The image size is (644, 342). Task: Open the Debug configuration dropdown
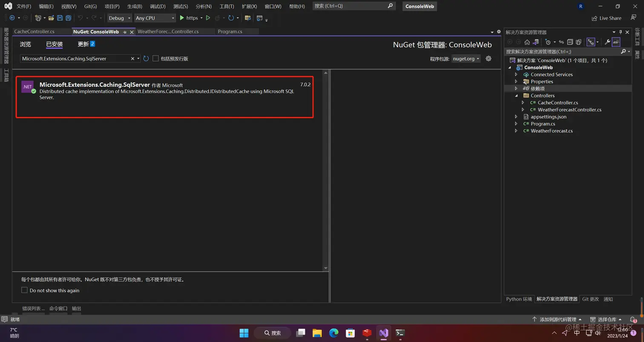(x=119, y=18)
